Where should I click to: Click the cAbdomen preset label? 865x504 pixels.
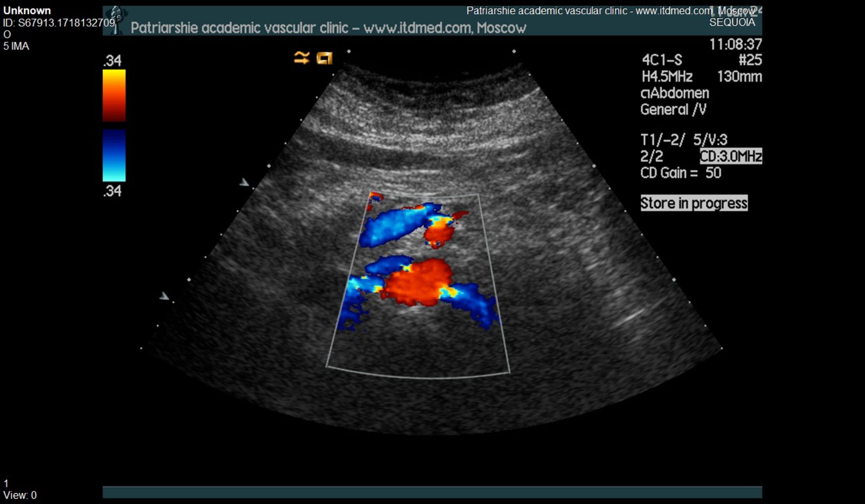click(674, 93)
